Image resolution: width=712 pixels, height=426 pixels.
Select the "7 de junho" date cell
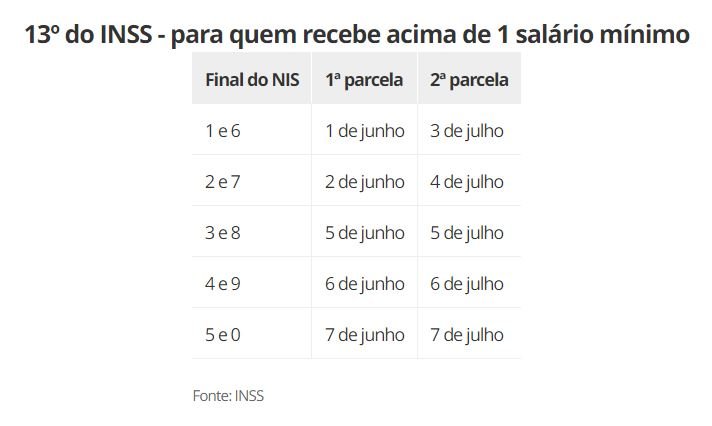(365, 335)
